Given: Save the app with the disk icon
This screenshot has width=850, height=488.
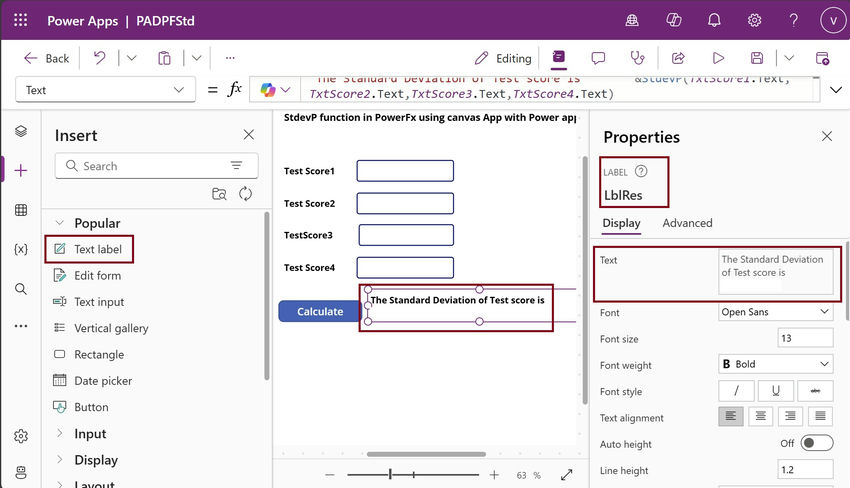Looking at the screenshot, I should click(x=757, y=57).
